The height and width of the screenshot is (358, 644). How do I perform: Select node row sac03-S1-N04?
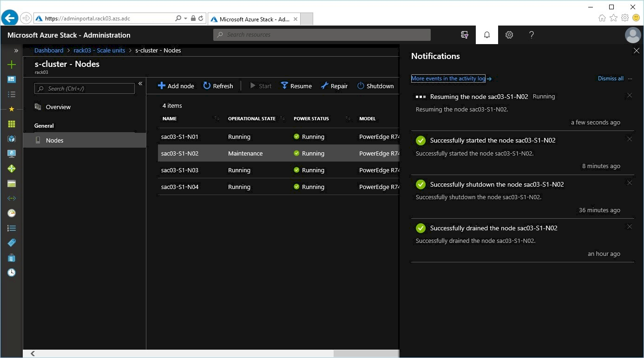coord(279,187)
